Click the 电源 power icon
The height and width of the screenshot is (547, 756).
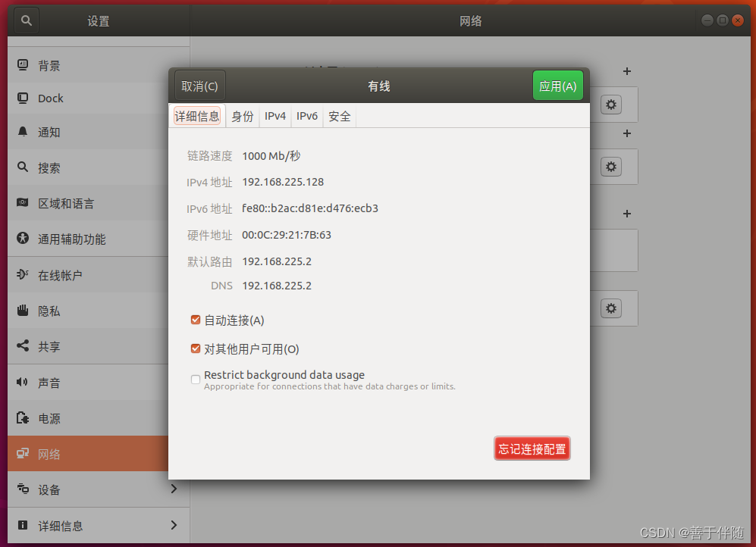[23, 417]
